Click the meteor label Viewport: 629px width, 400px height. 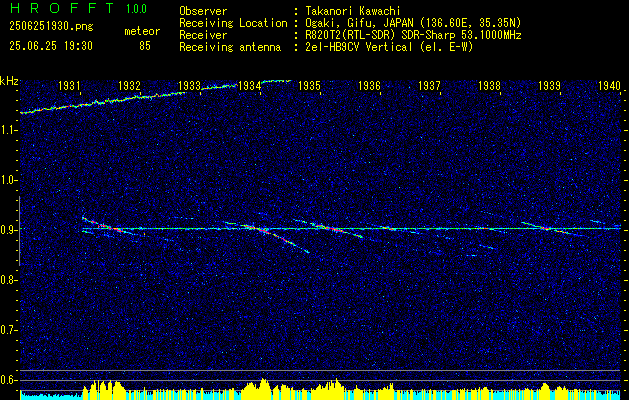pyautogui.click(x=142, y=31)
